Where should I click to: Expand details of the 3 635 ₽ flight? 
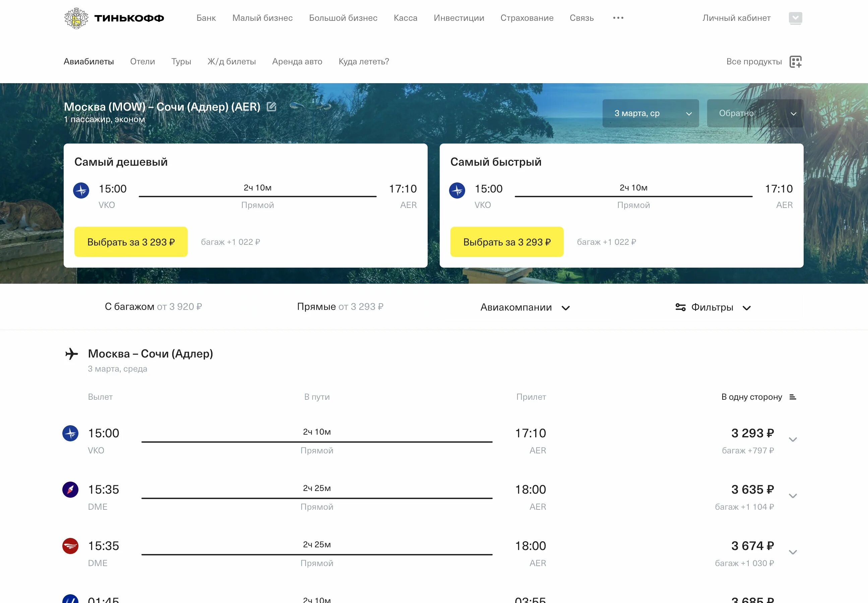coord(793,496)
